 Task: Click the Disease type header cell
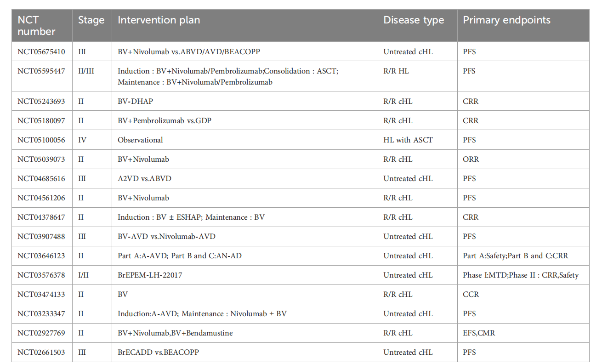[418, 26]
